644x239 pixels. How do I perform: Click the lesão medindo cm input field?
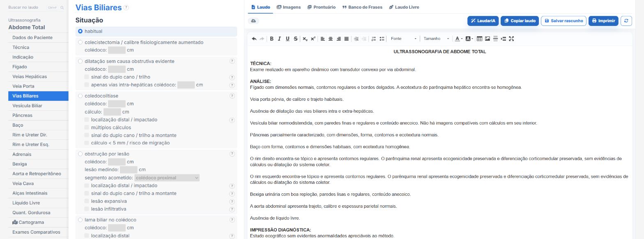click(129, 169)
